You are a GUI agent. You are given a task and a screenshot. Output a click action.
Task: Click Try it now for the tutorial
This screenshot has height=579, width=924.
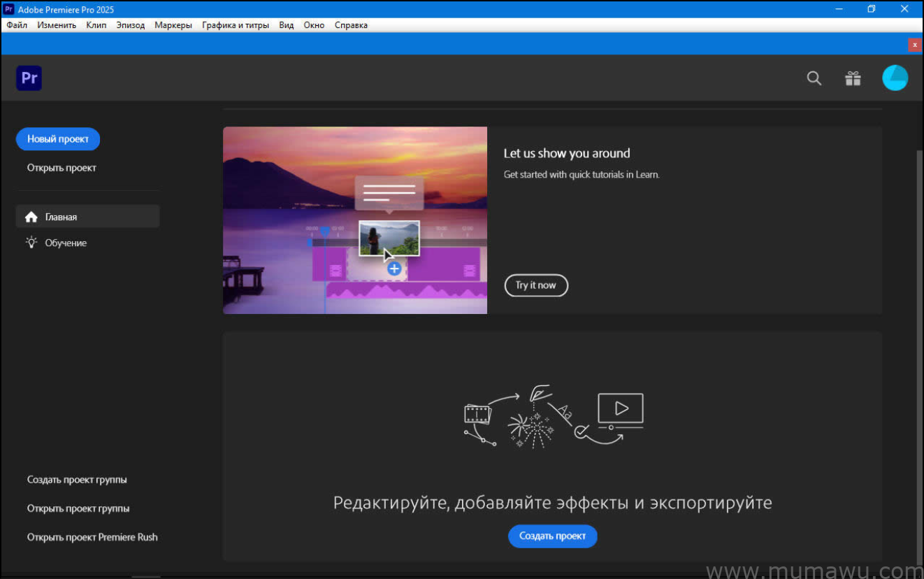(536, 285)
